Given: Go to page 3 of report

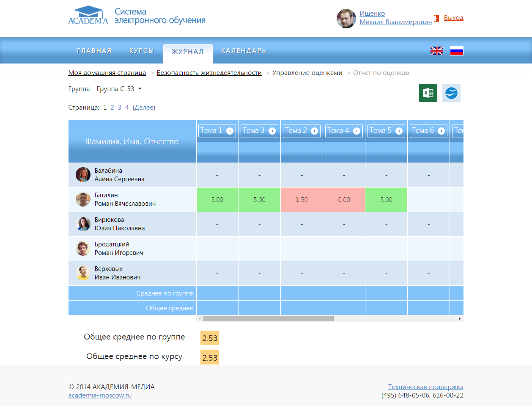Looking at the screenshot, I should pyautogui.click(x=120, y=108).
